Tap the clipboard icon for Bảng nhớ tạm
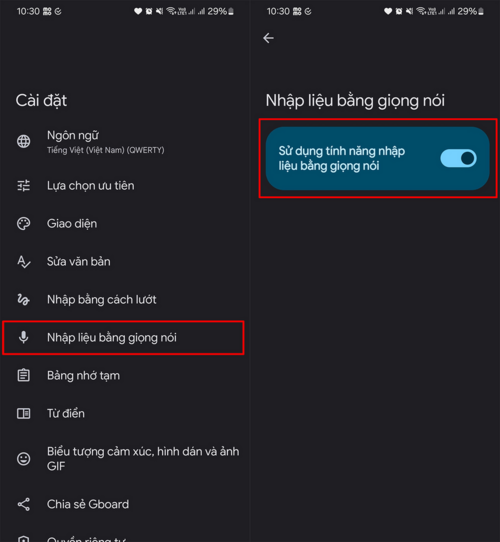500x542 pixels. (x=24, y=375)
